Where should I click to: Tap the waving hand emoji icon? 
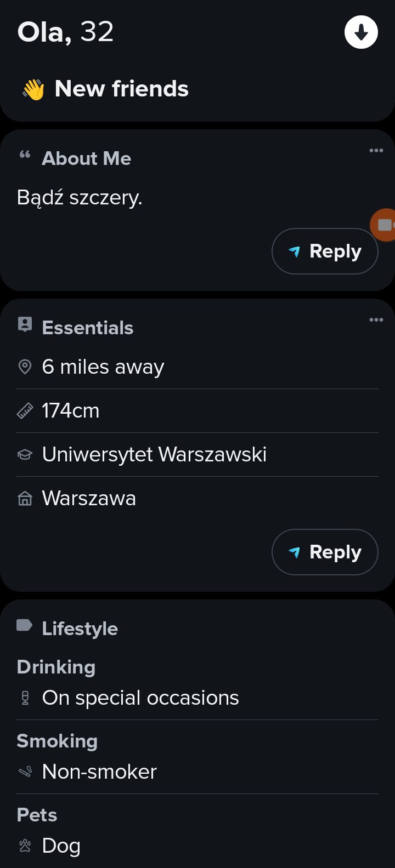[33, 89]
